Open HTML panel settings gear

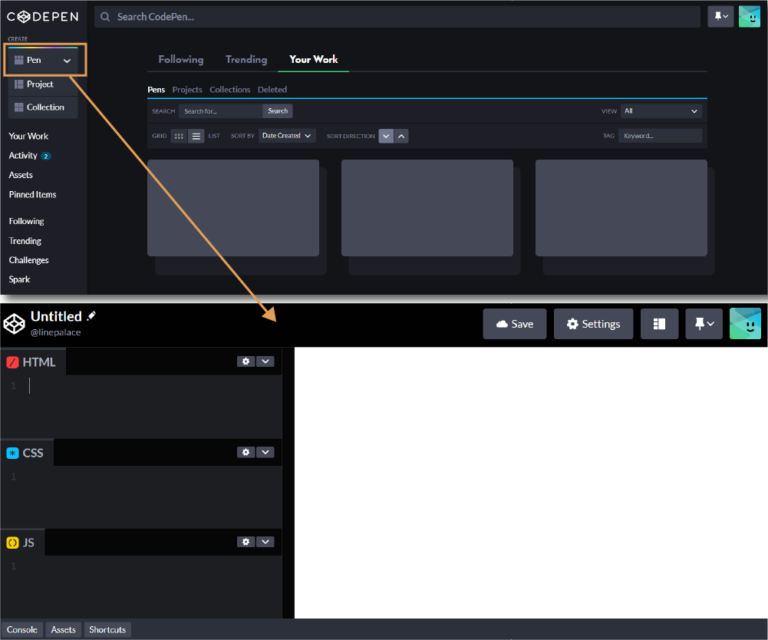(x=246, y=361)
